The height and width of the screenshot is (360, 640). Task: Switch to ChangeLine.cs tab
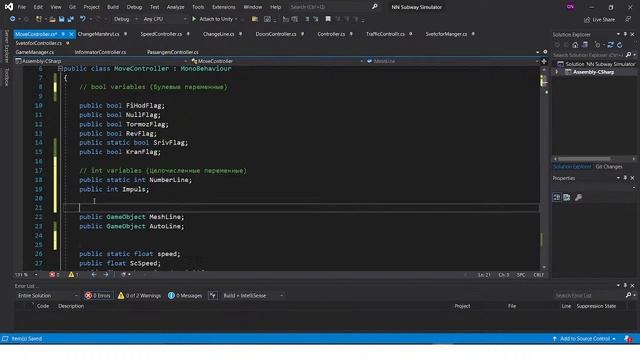[x=218, y=34]
